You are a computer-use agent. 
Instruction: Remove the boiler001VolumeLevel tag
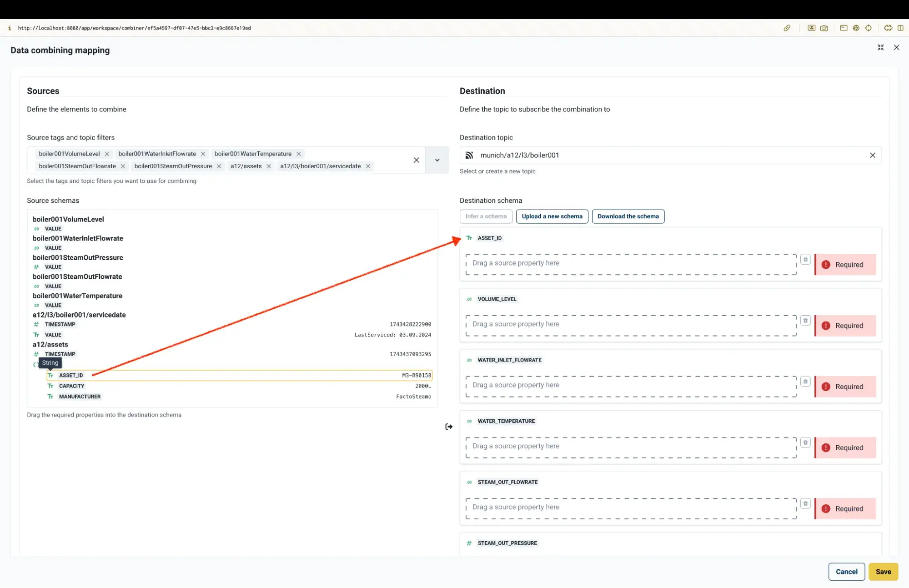click(x=107, y=154)
